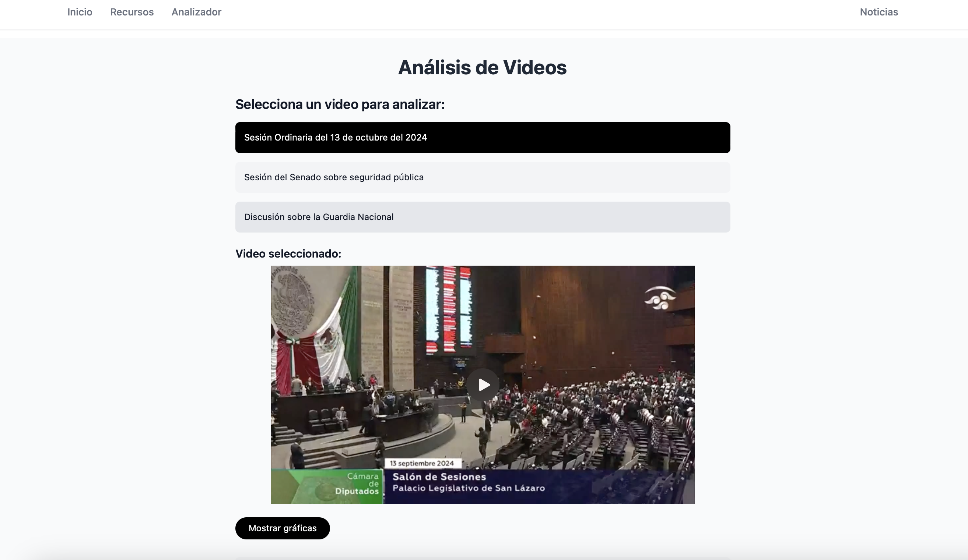Click the Análisis de Videos heading
968x560 pixels.
(482, 68)
